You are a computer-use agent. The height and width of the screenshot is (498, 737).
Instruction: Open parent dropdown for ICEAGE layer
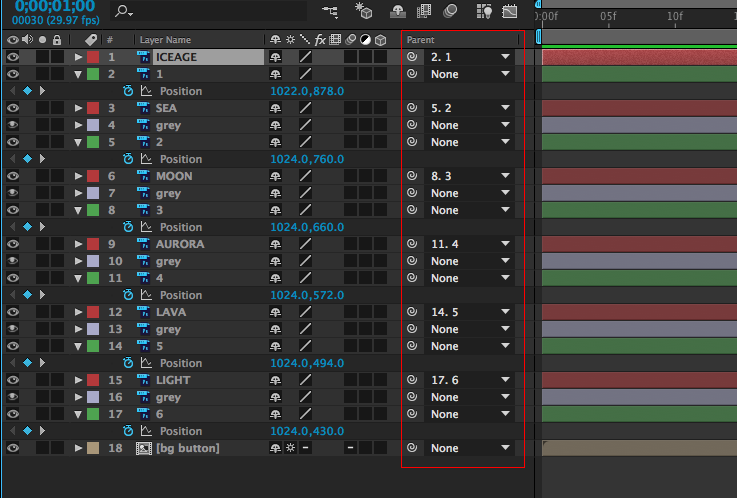pos(470,57)
